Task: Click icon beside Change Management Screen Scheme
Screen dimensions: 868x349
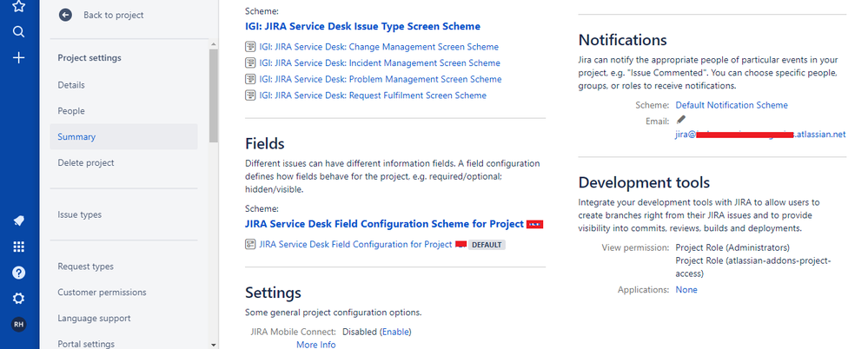Action: 250,47
